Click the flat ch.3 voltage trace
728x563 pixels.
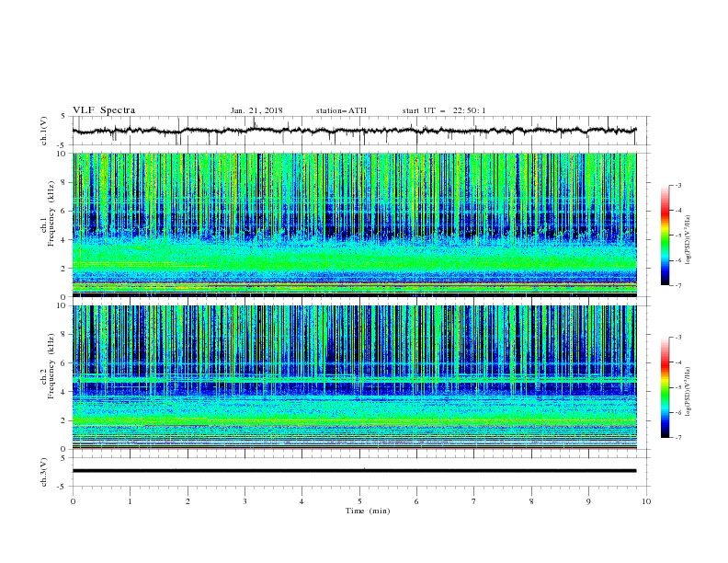[355, 471]
